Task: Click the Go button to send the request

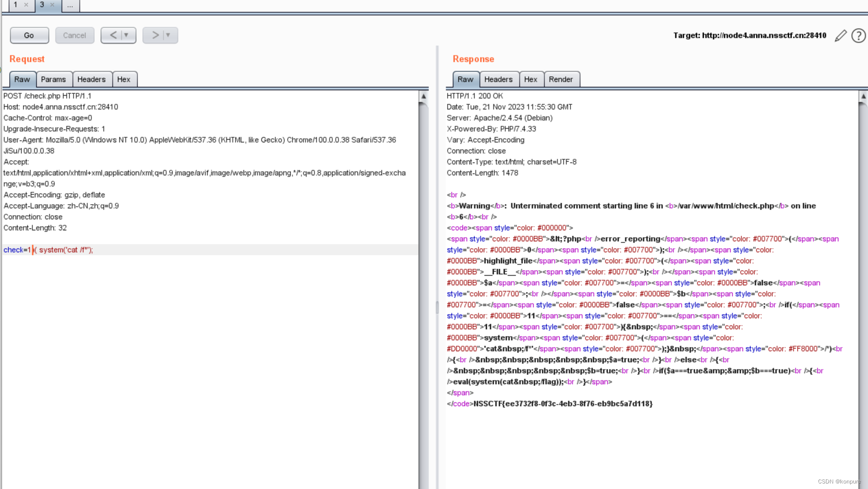Action: point(29,35)
